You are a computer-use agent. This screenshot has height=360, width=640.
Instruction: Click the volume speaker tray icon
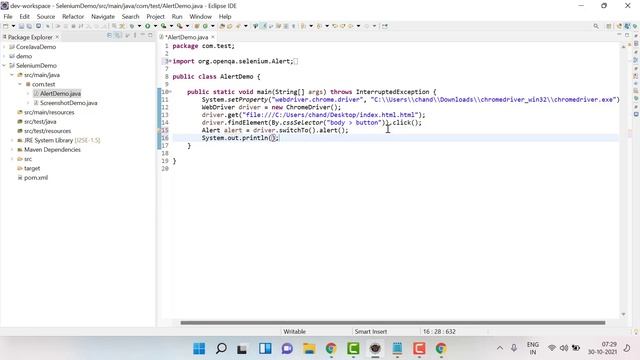point(564,348)
